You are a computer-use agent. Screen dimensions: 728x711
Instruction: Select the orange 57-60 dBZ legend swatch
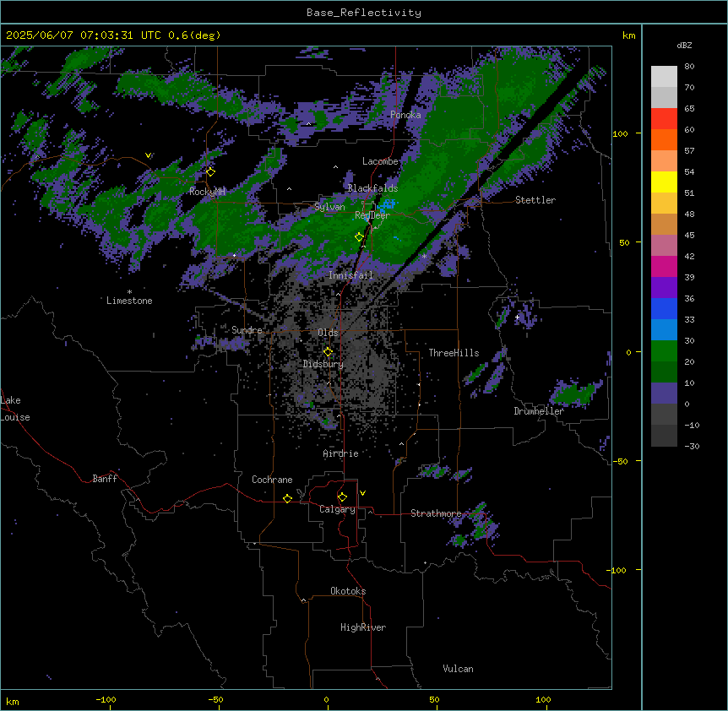click(664, 139)
